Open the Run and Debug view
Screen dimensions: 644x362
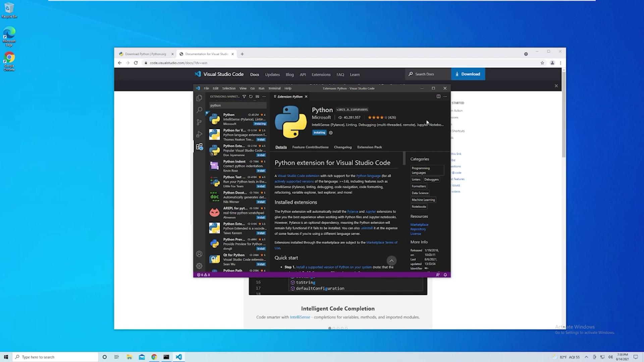199,134
